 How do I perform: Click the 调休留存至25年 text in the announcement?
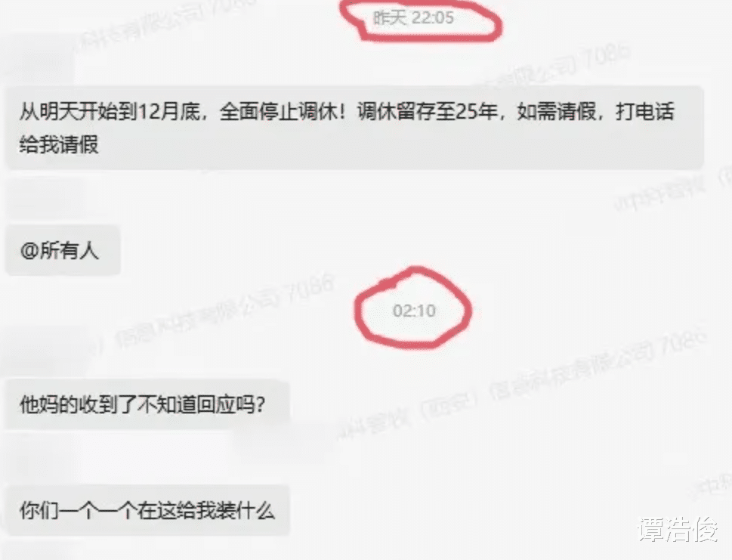(428, 112)
